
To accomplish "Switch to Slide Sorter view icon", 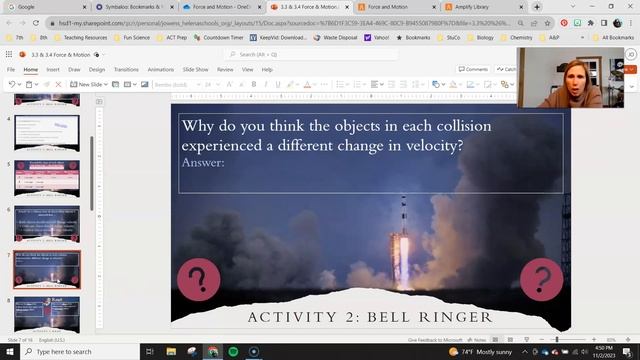I will point(510,340).
